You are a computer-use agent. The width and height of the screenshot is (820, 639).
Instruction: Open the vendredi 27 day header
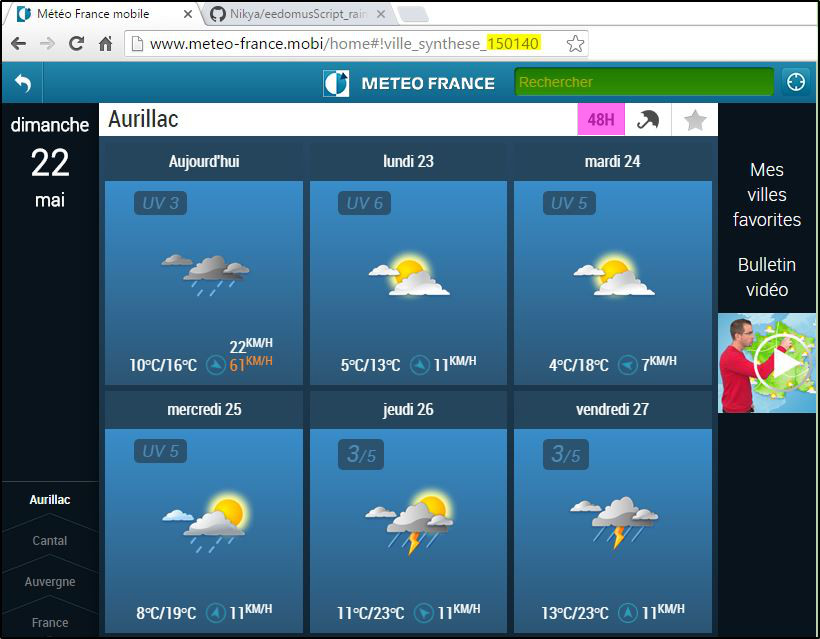point(612,409)
